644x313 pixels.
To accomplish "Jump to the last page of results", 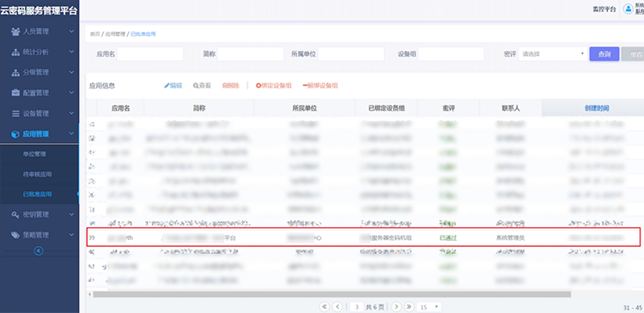I will point(409,306).
